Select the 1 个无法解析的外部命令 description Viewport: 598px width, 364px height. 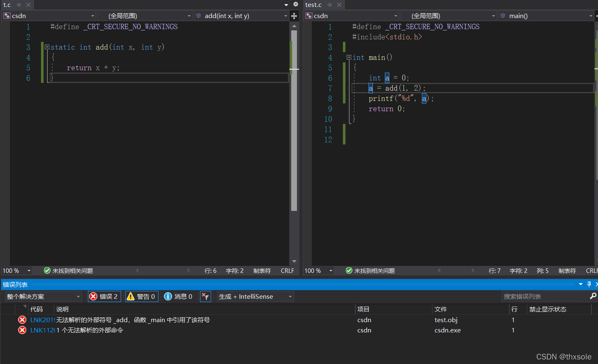pos(90,330)
